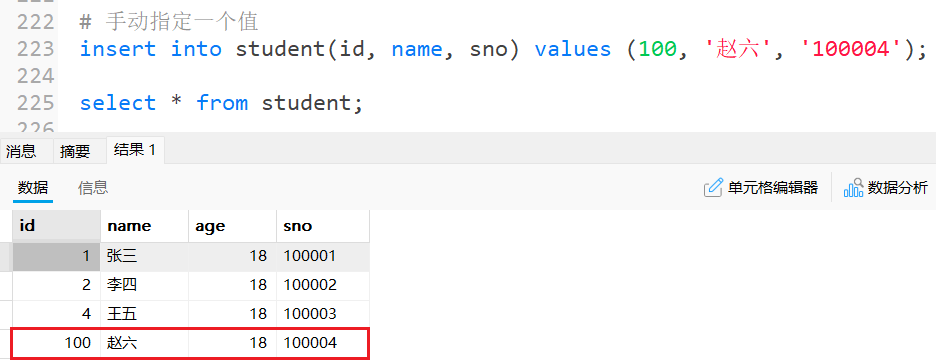Screen dimensions: 936x364
Task: Place cursor in select * from student line
Action: click(221, 103)
